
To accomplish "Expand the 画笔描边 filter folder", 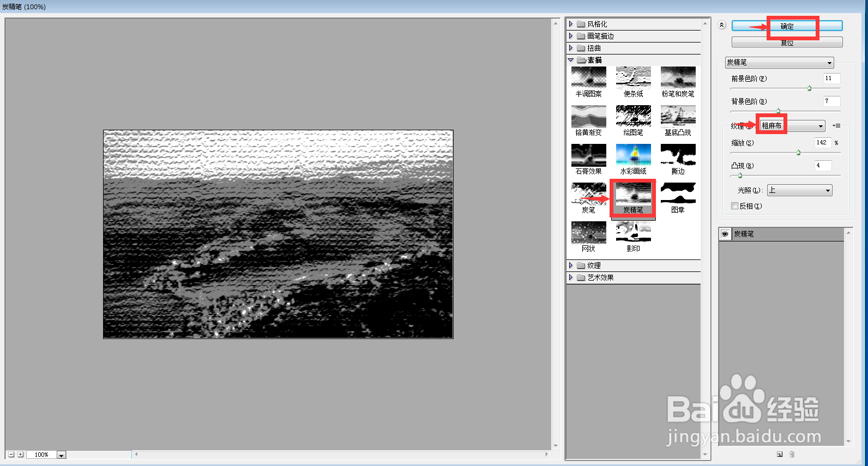I will 571,36.
